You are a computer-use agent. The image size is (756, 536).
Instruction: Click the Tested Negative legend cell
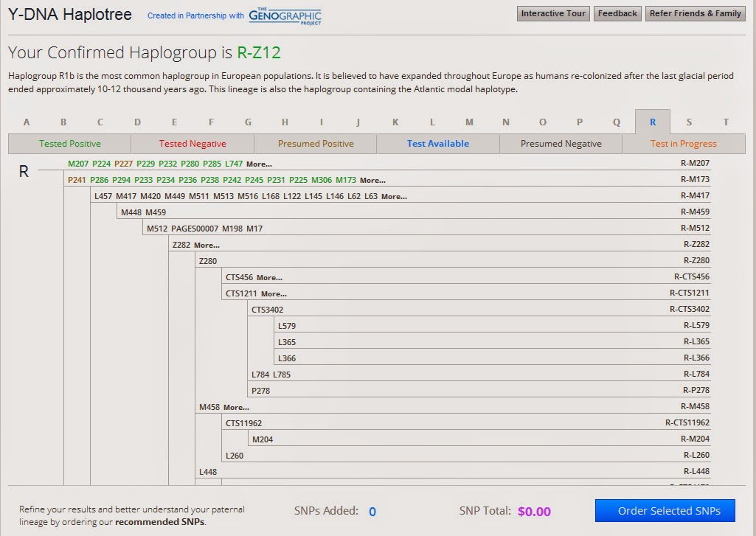(x=193, y=144)
